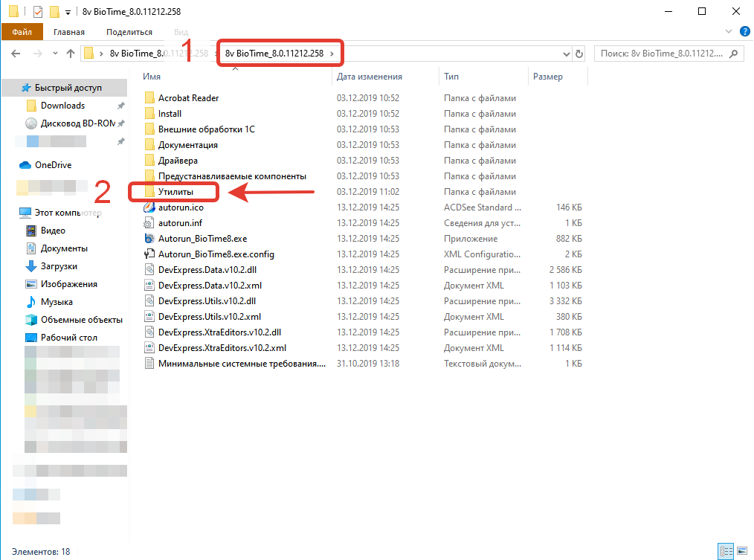Select the autorun.ico file icon
Viewport: 754px width, 560px height.
point(149,207)
